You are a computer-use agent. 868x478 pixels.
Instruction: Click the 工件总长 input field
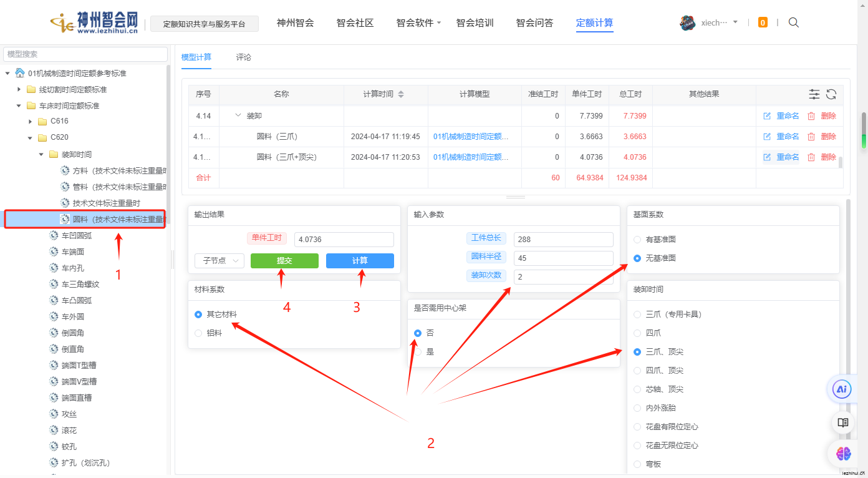564,240
